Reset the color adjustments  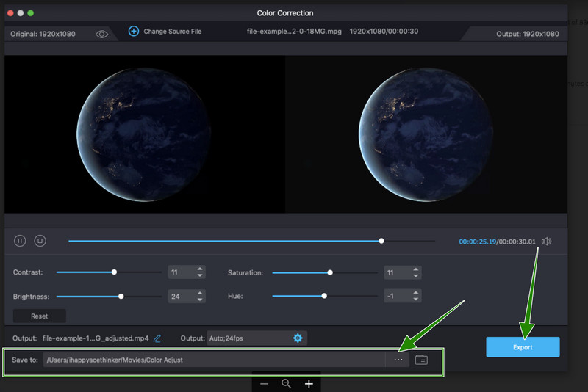pyautogui.click(x=40, y=316)
